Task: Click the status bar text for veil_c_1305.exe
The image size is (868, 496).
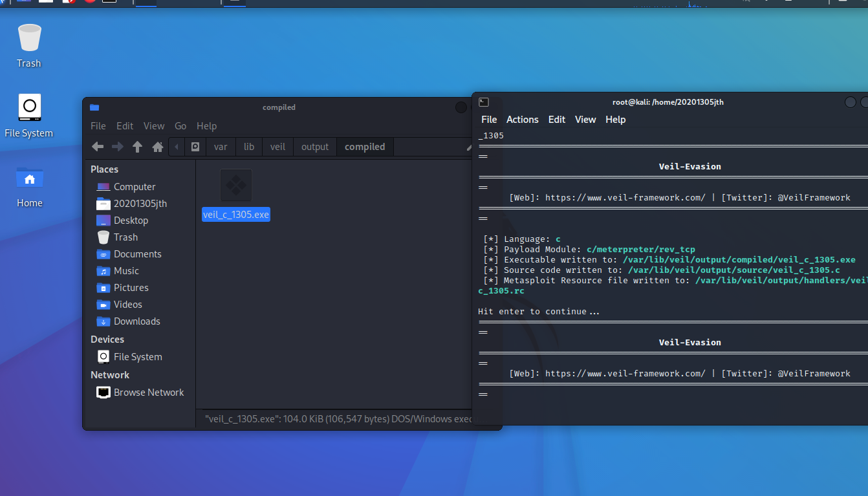Action: pyautogui.click(x=338, y=419)
